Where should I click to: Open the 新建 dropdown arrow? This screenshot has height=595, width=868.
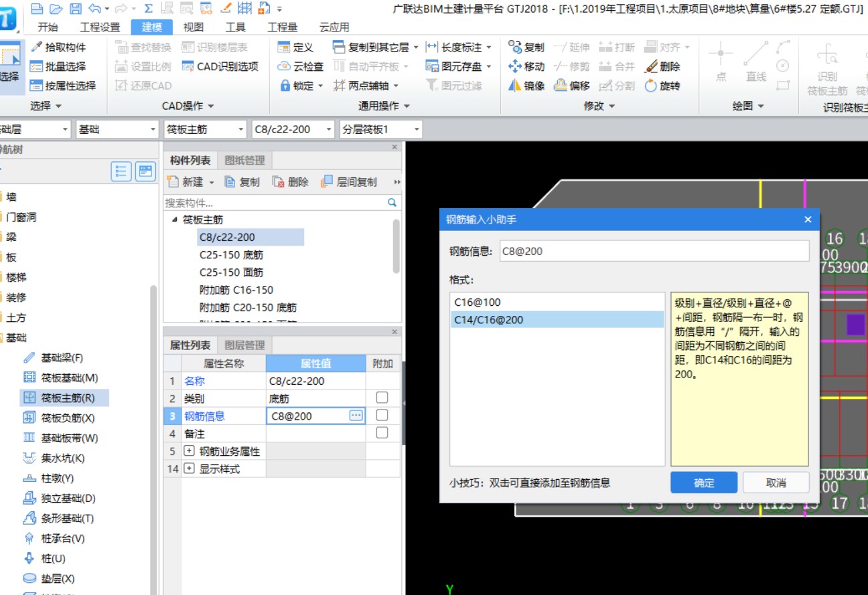pyautogui.click(x=212, y=182)
